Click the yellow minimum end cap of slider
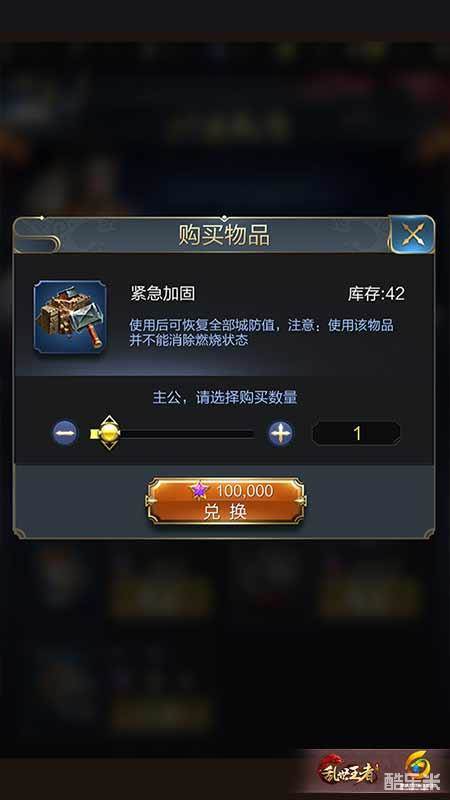450x800 pixels. pos(94,434)
